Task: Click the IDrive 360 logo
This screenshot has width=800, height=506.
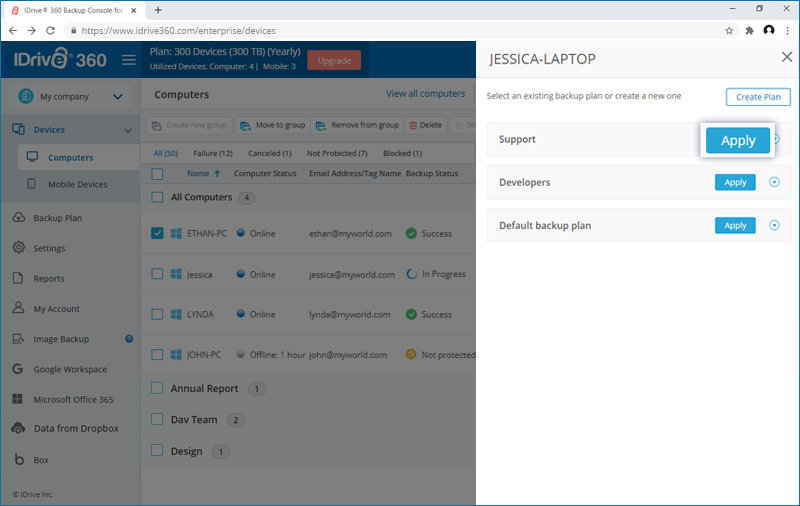Action: pos(60,59)
